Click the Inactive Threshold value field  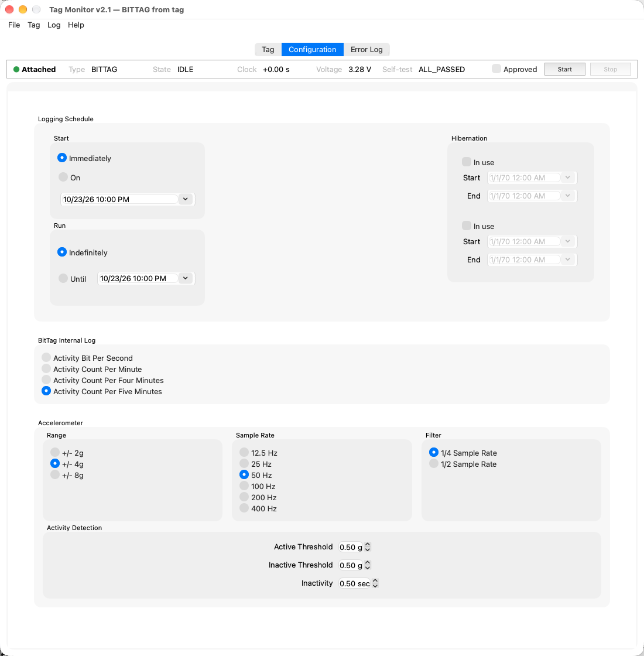pos(351,565)
